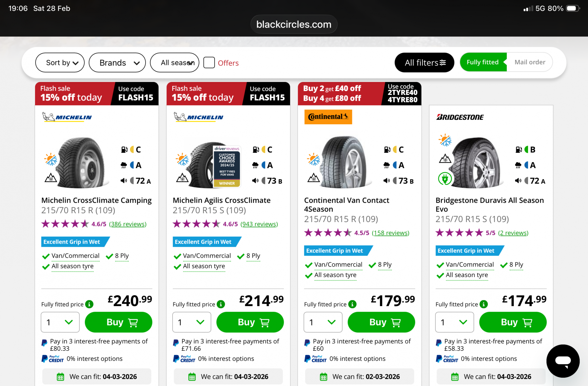Click all-season sun-snowflake icon on Continental tyre
This screenshot has height=386, width=588.
pyautogui.click(x=313, y=160)
